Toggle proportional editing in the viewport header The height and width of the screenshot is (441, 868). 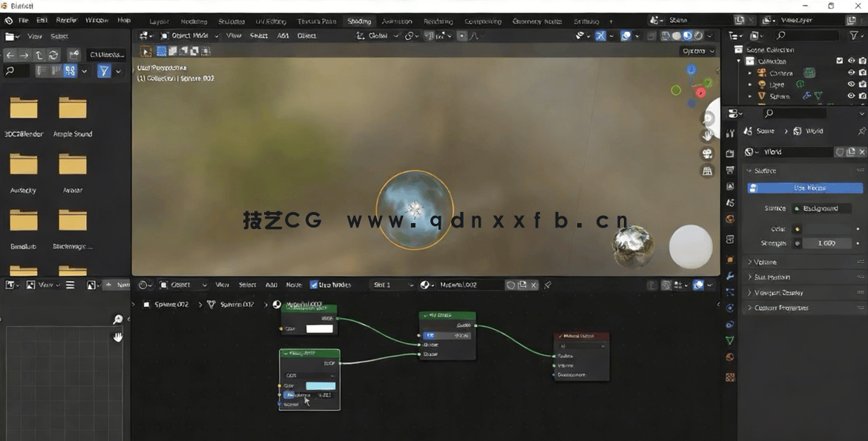pos(461,36)
